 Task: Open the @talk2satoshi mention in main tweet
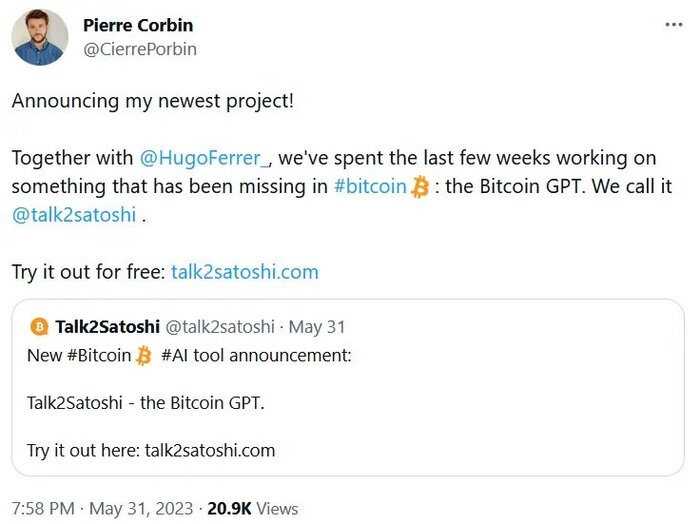[x=74, y=214]
